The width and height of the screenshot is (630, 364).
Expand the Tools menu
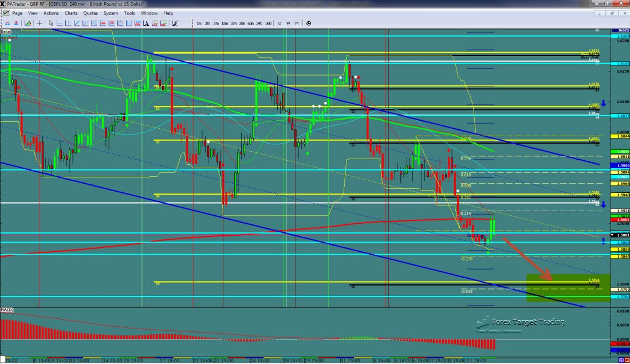[129, 13]
